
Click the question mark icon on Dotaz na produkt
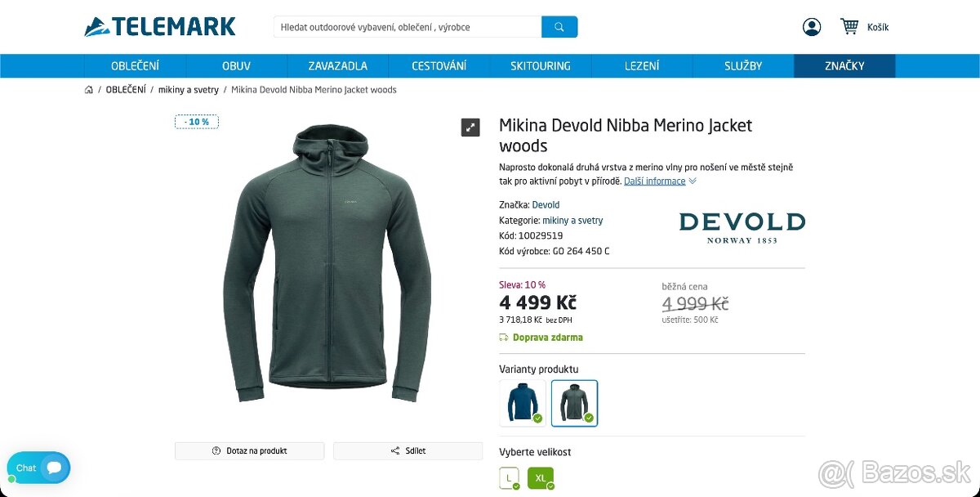click(x=215, y=450)
